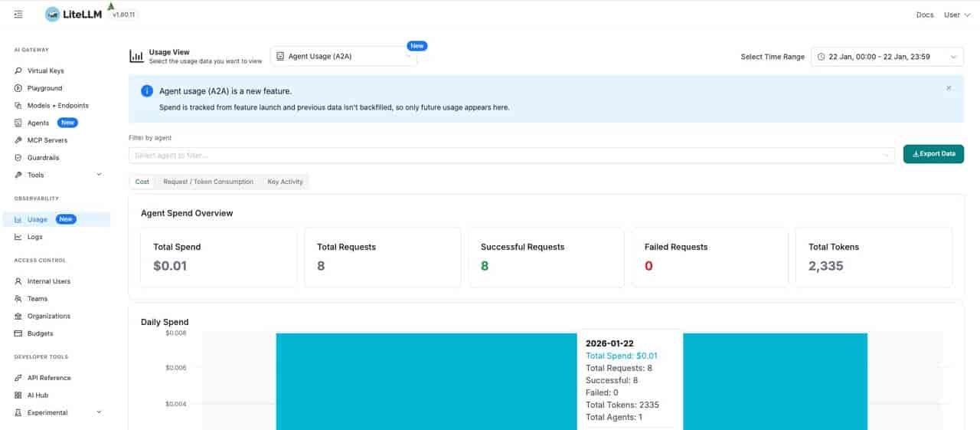This screenshot has width=980, height=430.
Task: Click the blue info icon in banner
Action: 147,91
